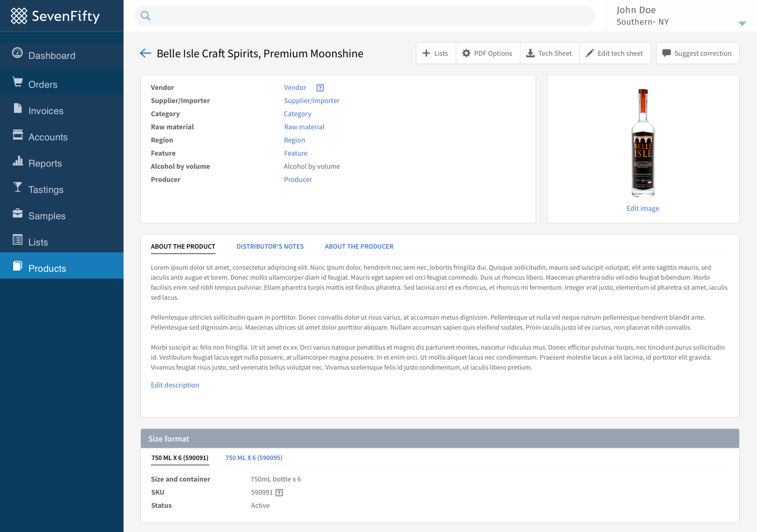Focus the top search field
Image resolution: width=757 pixels, height=532 pixels.
(x=365, y=15)
